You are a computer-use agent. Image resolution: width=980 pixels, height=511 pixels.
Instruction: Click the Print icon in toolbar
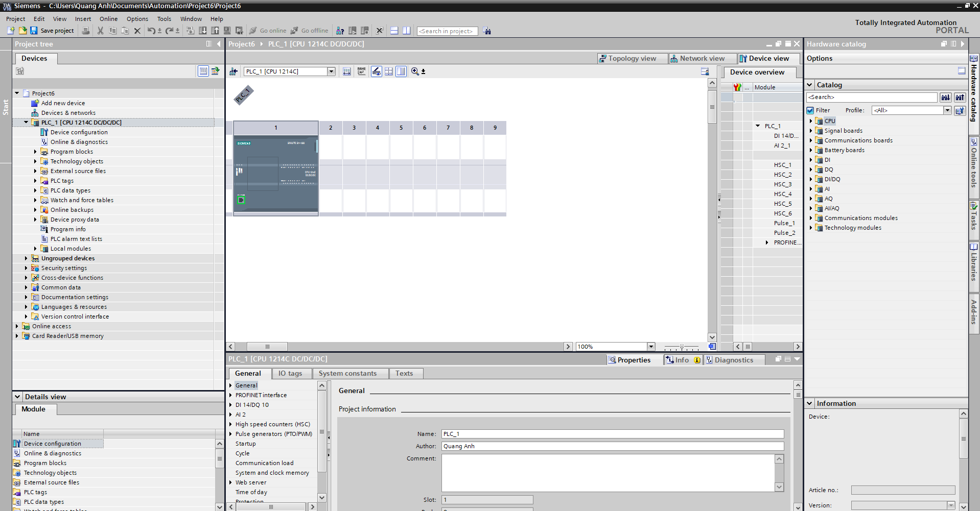(x=86, y=31)
